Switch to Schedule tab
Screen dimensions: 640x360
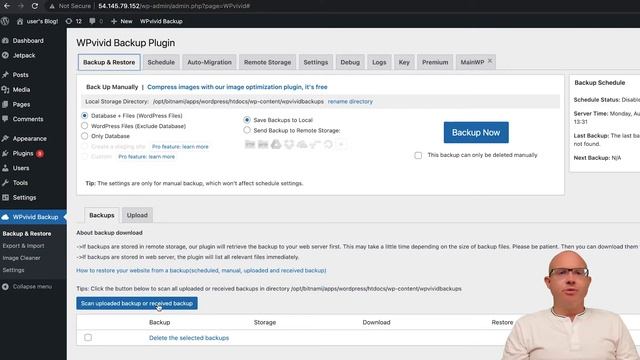pos(161,62)
